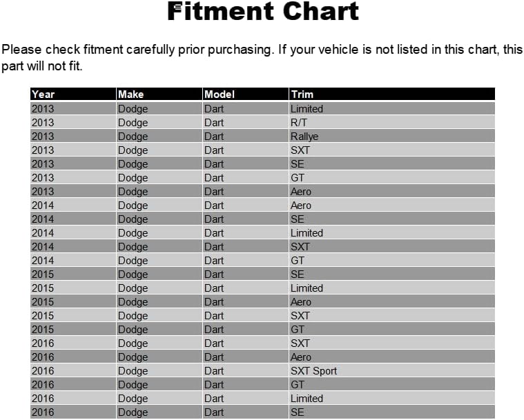Click the Year column header

click(73, 94)
